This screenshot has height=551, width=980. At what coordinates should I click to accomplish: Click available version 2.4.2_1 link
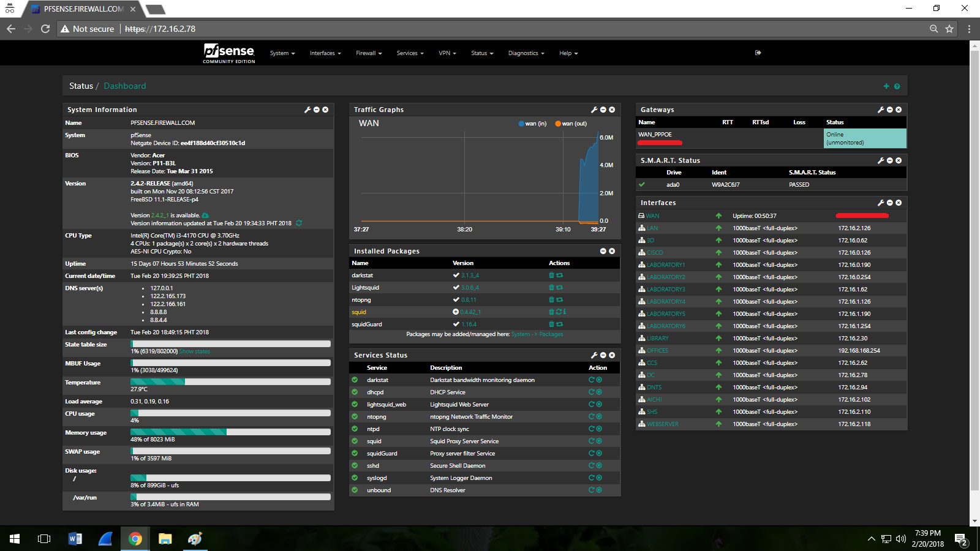(x=160, y=216)
